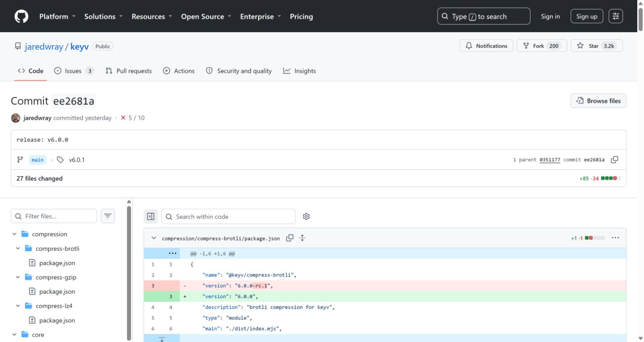
Task: Copy the compress-brotli package.json file path
Action: click(x=290, y=238)
